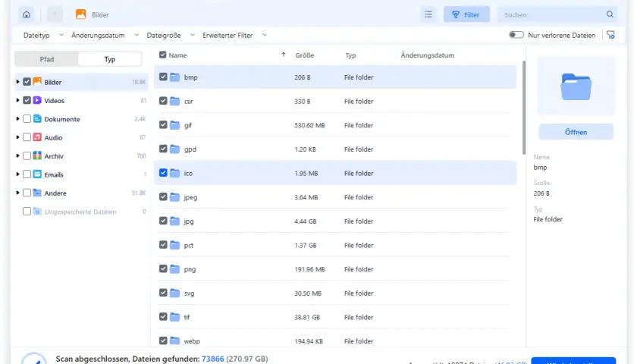
Task: Sort by the Änderungsdatum column header
Action: 428,55
